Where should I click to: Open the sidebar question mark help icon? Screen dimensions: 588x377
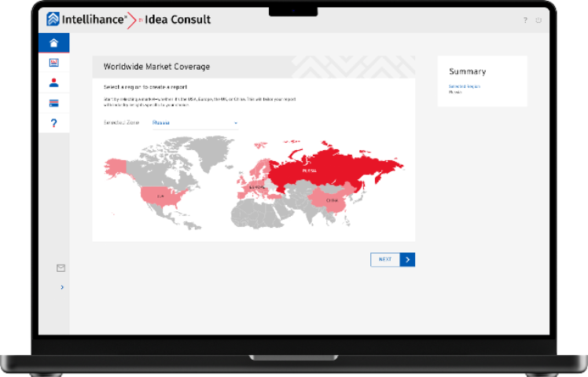coord(53,123)
